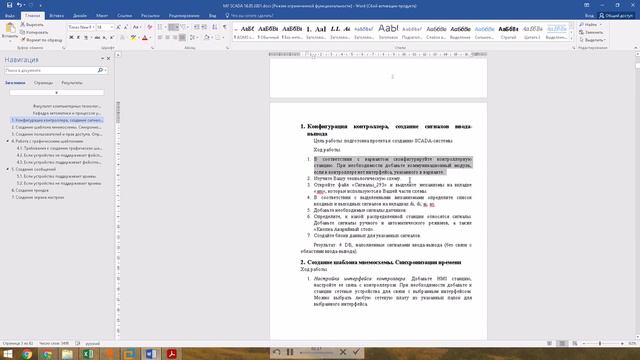
Task: Collapse heading '5. Создание сообщений'
Action: pyautogui.click(x=8, y=169)
